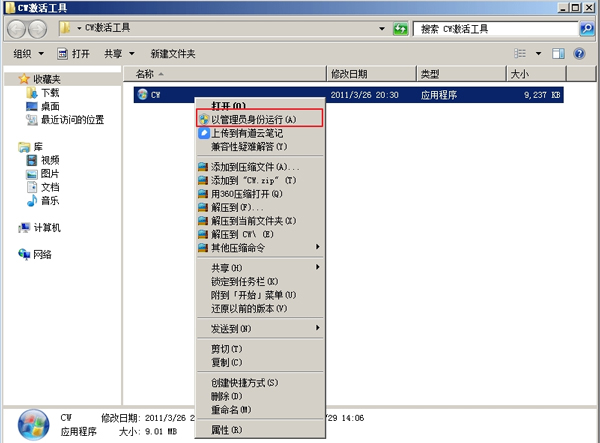The height and width of the screenshot is (443, 600).
Task: Open the 组织 dropdown menu
Action: [28, 54]
